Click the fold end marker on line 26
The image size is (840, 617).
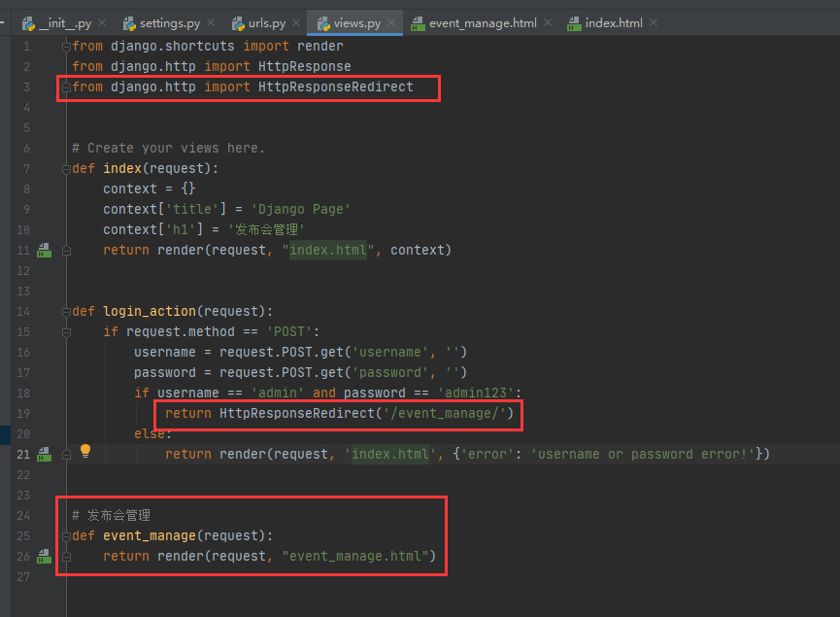[66, 557]
